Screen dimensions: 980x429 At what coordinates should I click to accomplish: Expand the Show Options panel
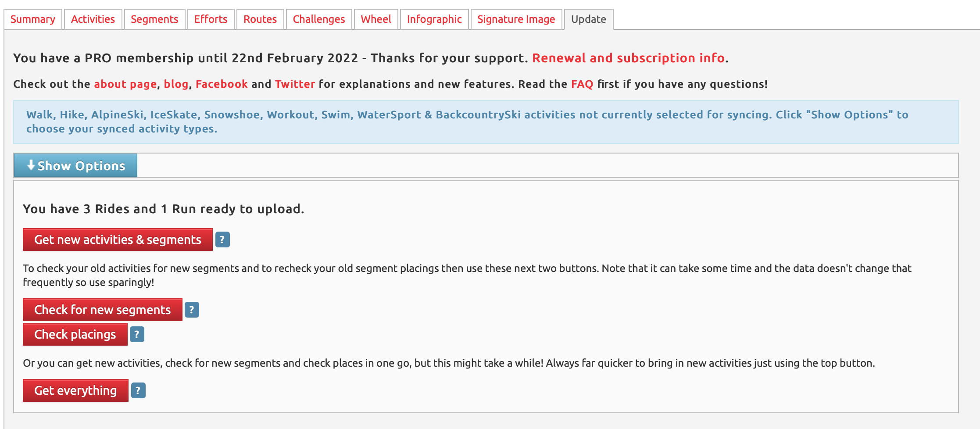tap(75, 165)
